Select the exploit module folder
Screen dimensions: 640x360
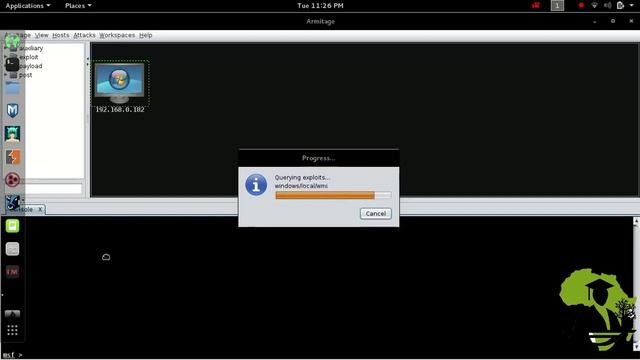29,57
